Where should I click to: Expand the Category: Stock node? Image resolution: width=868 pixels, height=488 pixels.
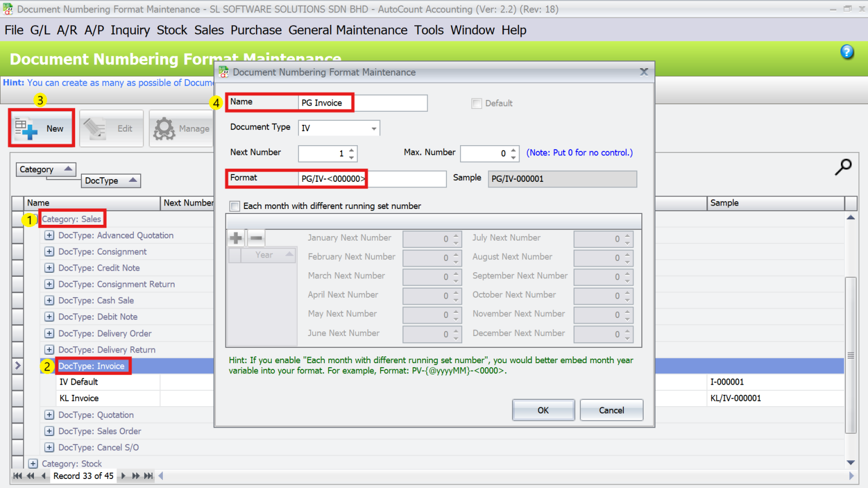33,463
